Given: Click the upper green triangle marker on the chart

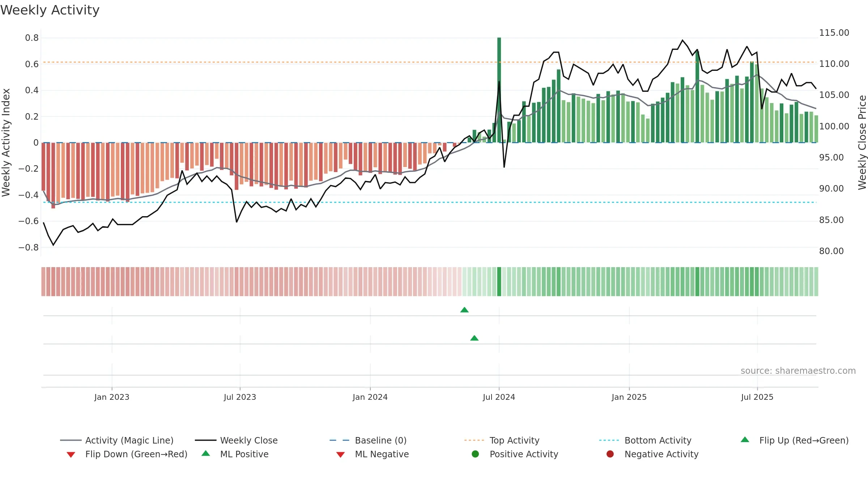Looking at the screenshot, I should [464, 310].
